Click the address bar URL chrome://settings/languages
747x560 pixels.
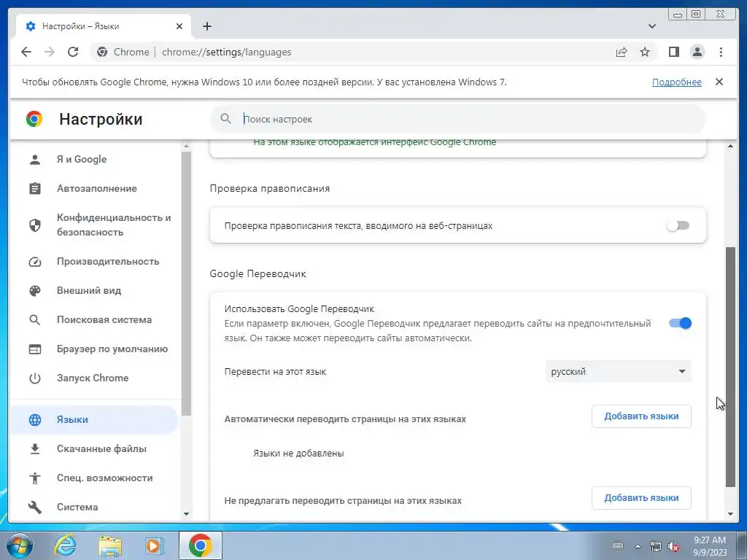(226, 52)
